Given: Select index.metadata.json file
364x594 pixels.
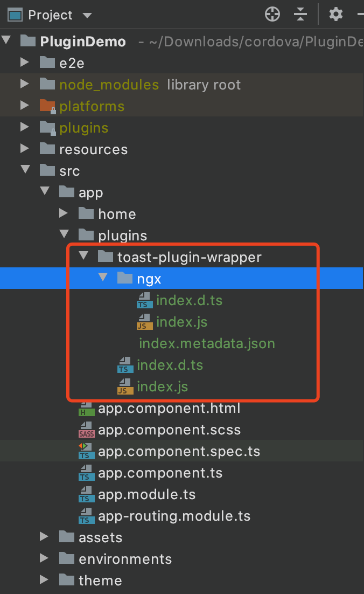Looking at the screenshot, I should click(207, 343).
